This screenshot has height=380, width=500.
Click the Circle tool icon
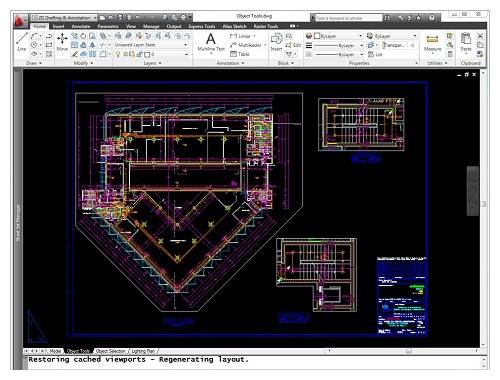(34, 45)
